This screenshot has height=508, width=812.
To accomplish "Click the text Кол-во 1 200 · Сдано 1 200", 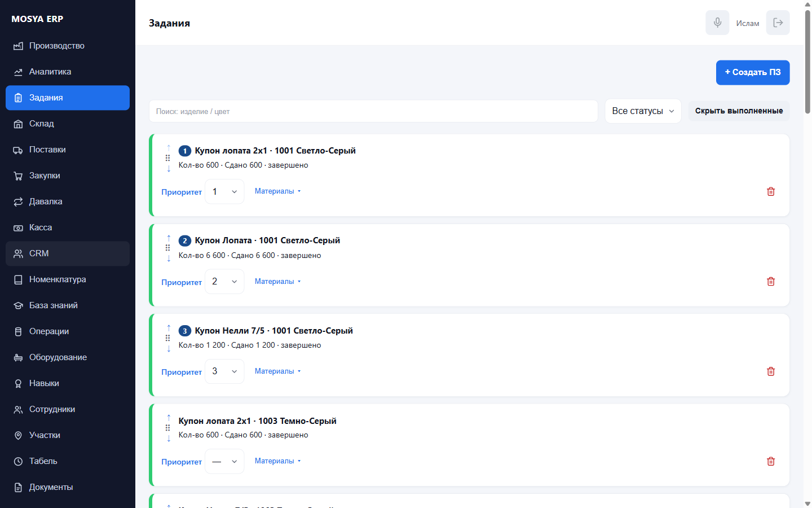I will 227,345.
